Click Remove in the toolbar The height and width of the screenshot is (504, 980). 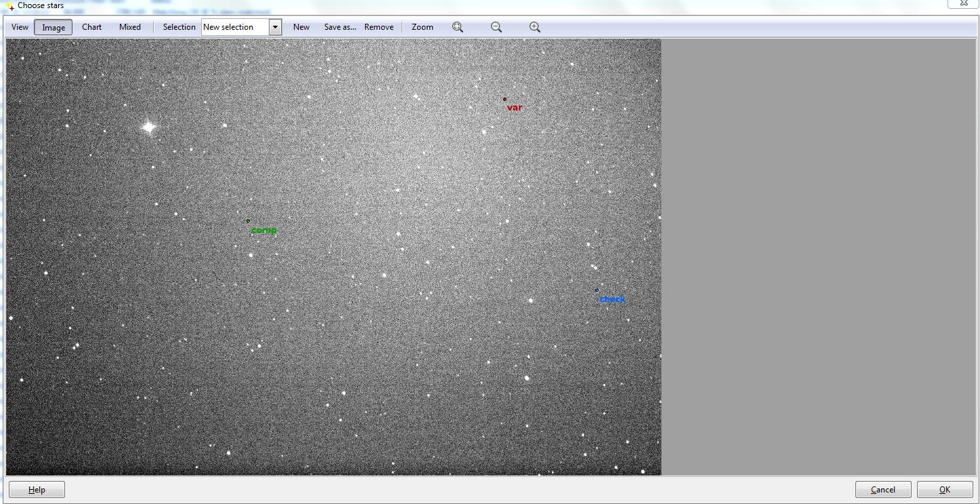[379, 27]
